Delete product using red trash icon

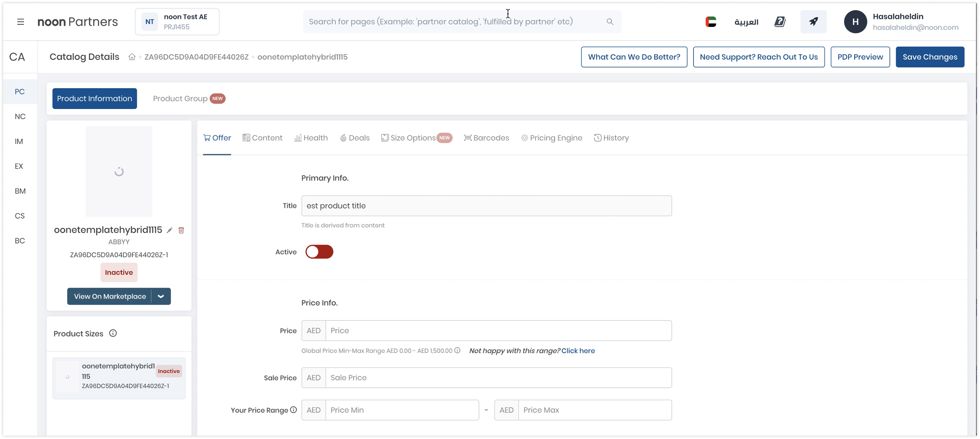181,230
